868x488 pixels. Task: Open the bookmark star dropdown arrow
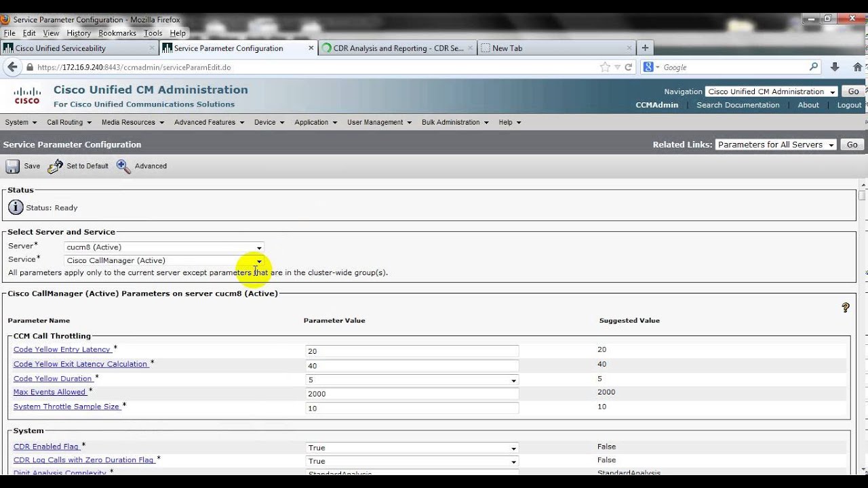coord(617,67)
